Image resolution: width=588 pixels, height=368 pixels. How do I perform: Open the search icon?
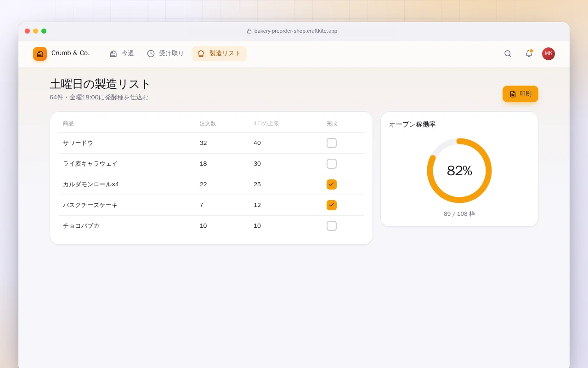pos(508,54)
